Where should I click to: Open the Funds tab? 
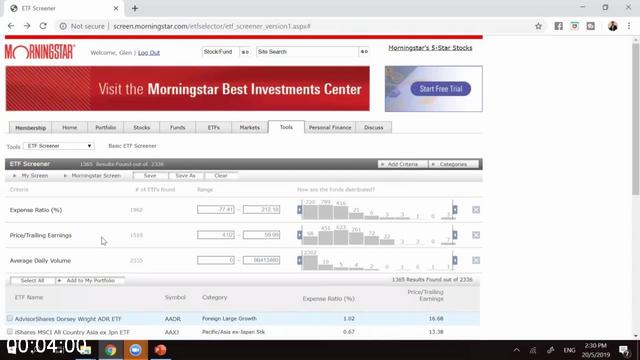pyautogui.click(x=178, y=128)
